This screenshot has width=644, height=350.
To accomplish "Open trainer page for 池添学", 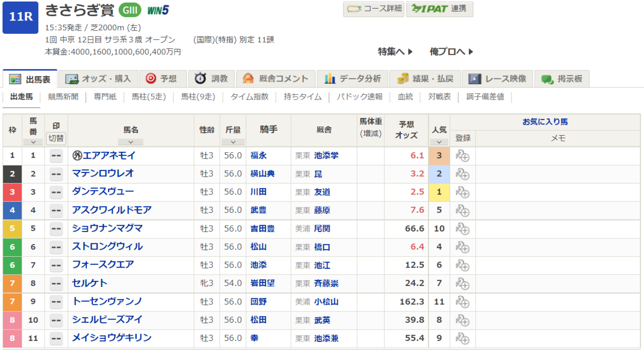I will point(326,155).
